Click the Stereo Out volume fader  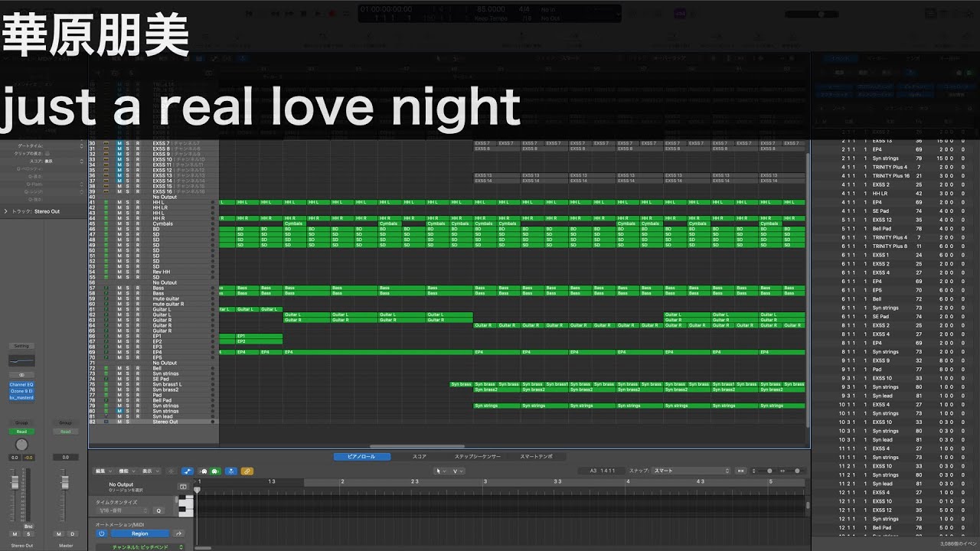click(15, 484)
